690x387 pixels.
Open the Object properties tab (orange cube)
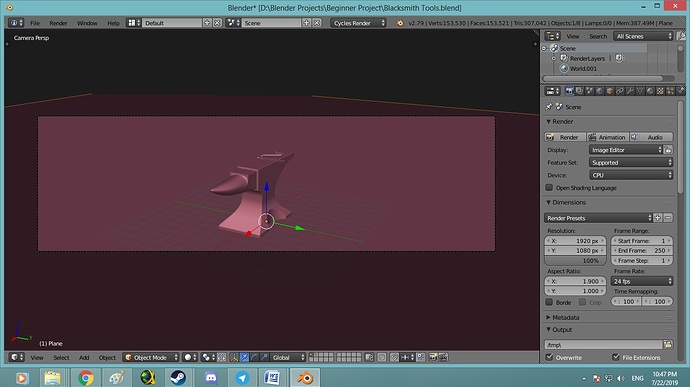point(610,91)
